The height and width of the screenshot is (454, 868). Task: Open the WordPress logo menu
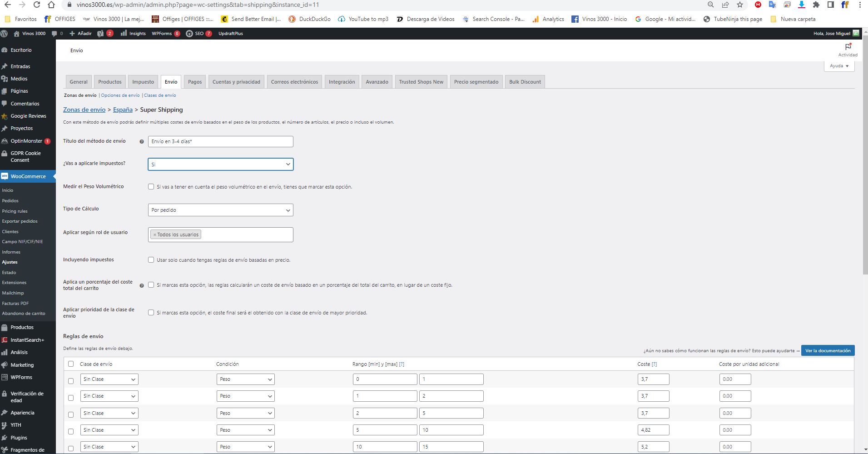click(4, 33)
